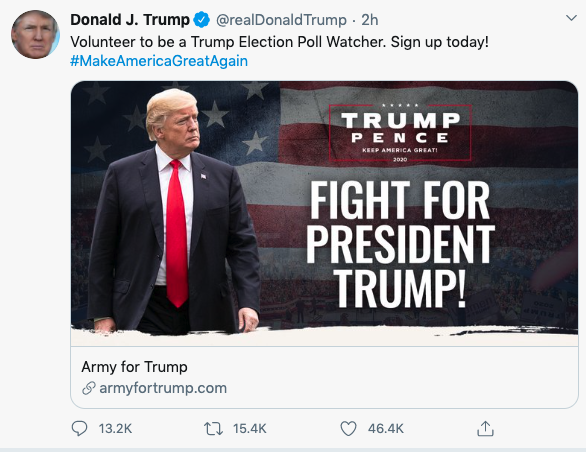This screenshot has height=452, width=586.
Task: Open the Fight For President Trump card image
Action: click(x=324, y=214)
